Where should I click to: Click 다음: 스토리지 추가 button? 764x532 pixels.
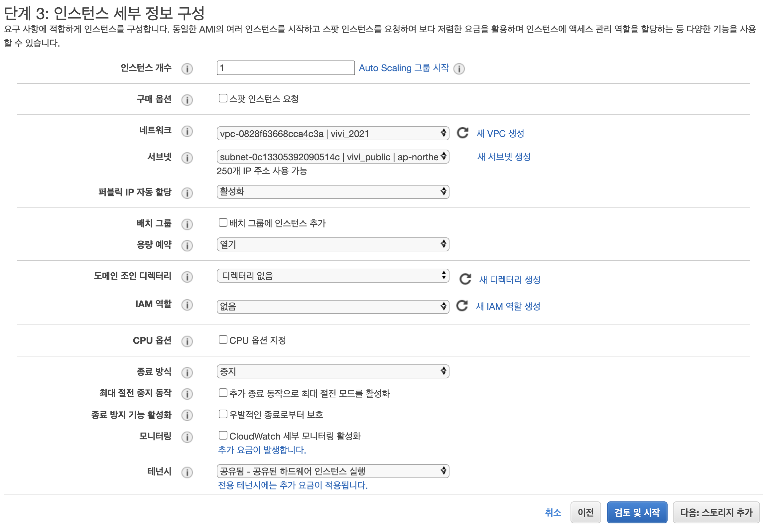(716, 512)
